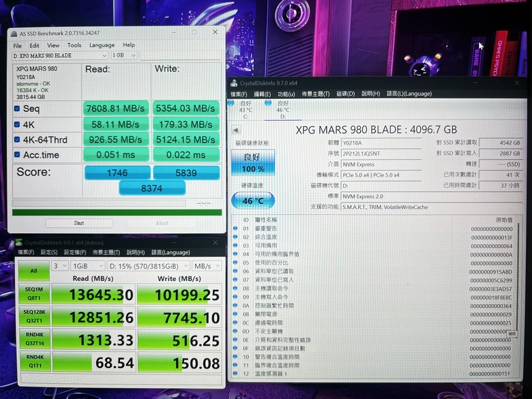
Task: Open CrystalDiskMark 檔案(F) menu
Action: point(26,252)
